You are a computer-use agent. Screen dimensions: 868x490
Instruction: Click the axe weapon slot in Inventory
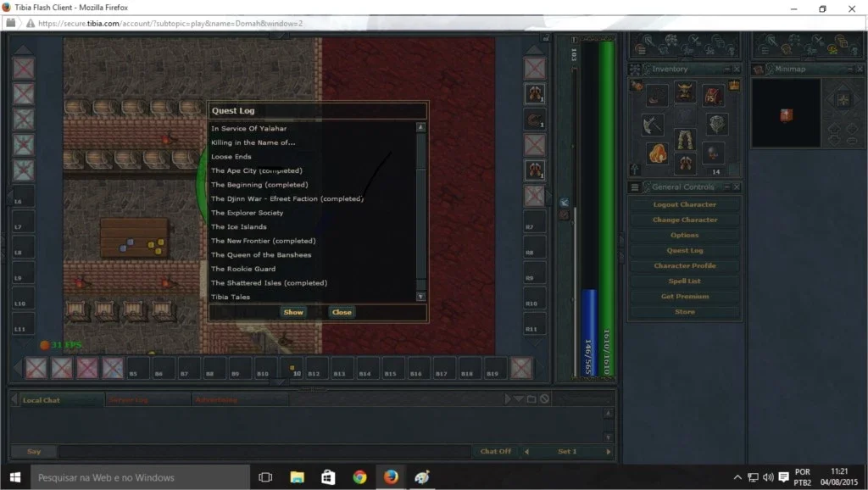653,124
